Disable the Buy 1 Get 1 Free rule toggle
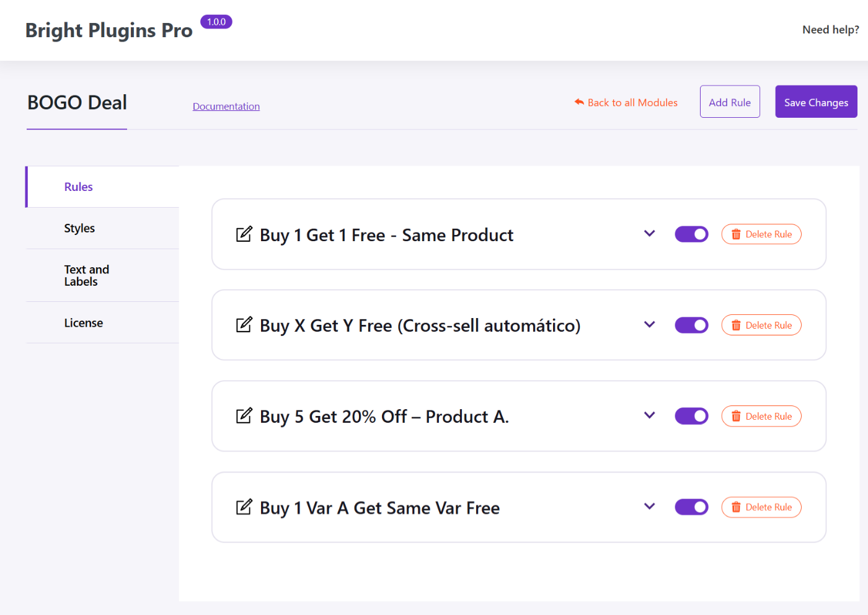The width and height of the screenshot is (868, 615). [691, 234]
